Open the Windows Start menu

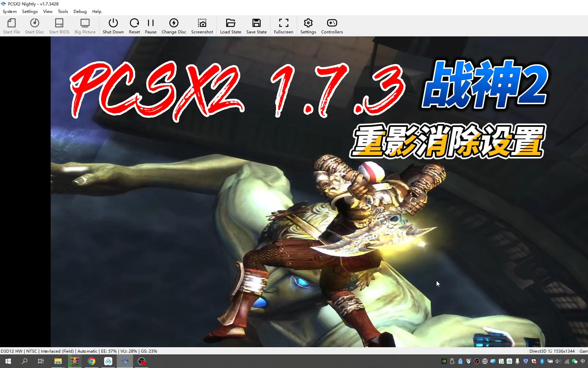[8, 361]
